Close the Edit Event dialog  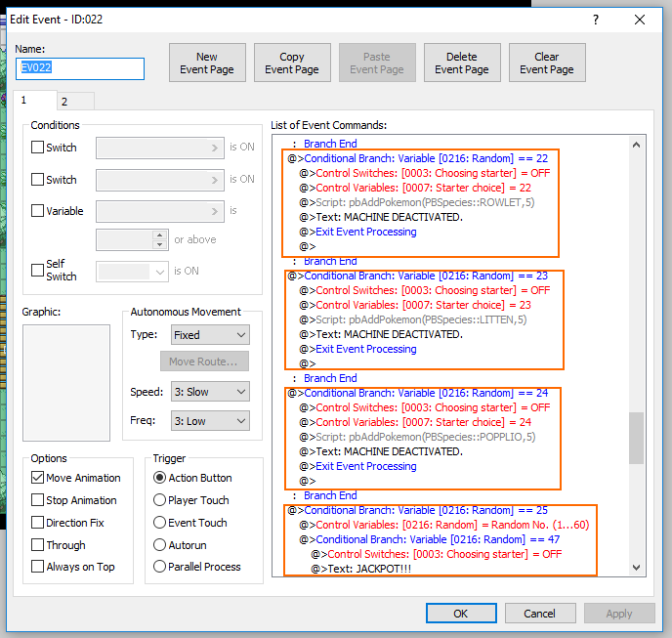click(x=640, y=20)
